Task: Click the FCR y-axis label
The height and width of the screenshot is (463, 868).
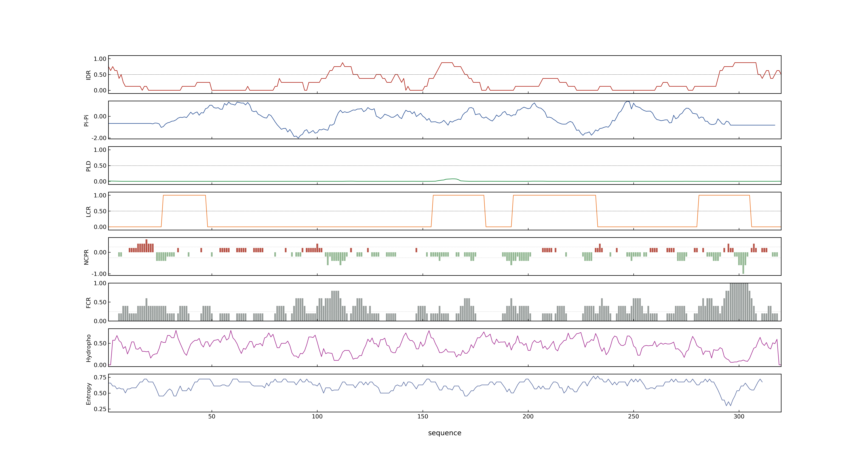Action: point(88,303)
